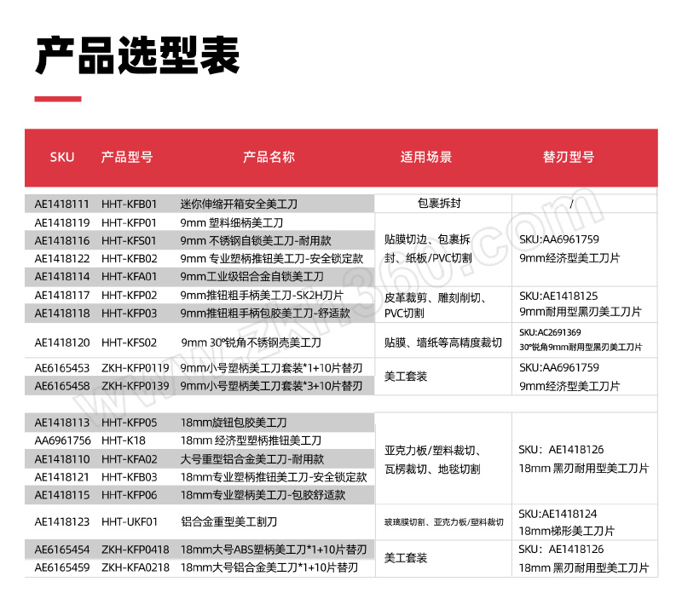Click SKU AE6165453 in the table
The width and height of the screenshot is (682, 616).
pos(61,368)
